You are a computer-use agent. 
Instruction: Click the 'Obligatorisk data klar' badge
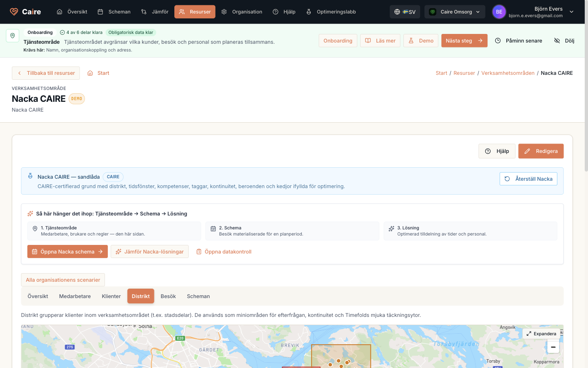pos(131,32)
